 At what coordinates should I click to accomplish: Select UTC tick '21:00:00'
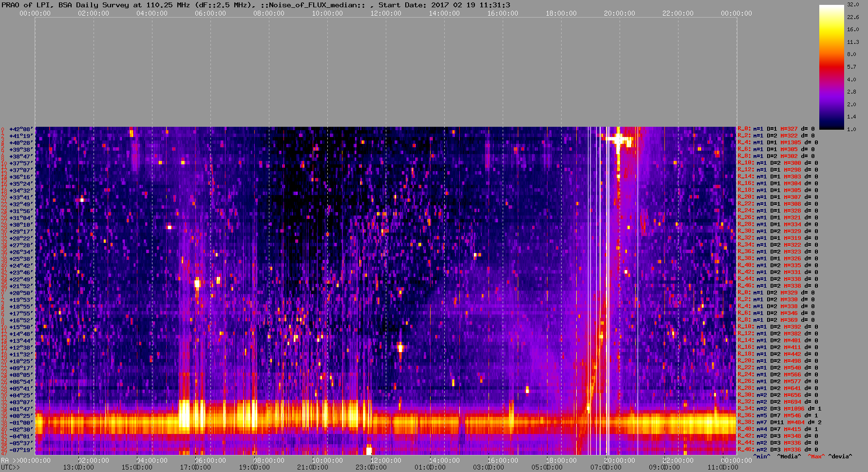[x=312, y=467]
